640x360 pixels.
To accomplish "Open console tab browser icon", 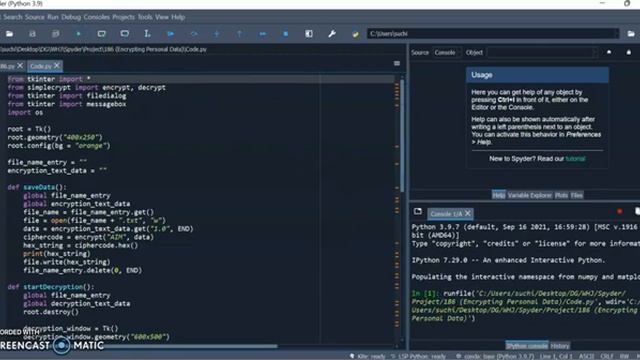I will point(418,211).
